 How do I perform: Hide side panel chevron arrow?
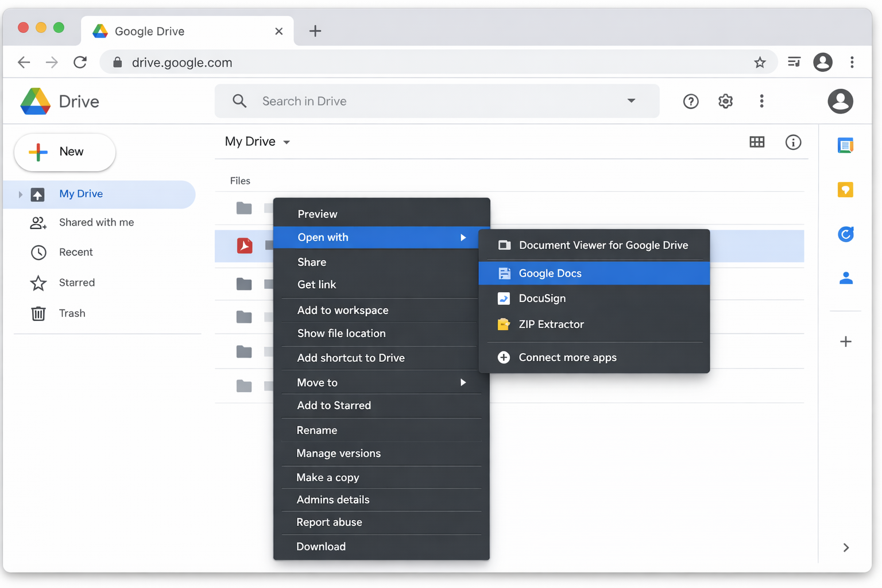(x=845, y=547)
